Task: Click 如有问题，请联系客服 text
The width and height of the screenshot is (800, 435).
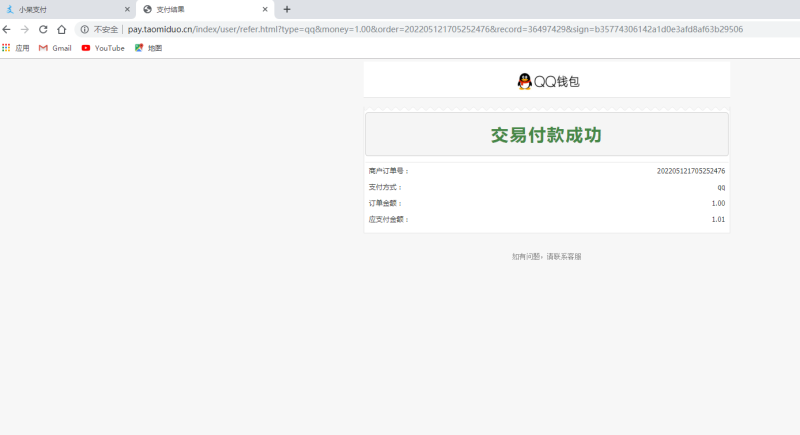Action: tap(546, 257)
